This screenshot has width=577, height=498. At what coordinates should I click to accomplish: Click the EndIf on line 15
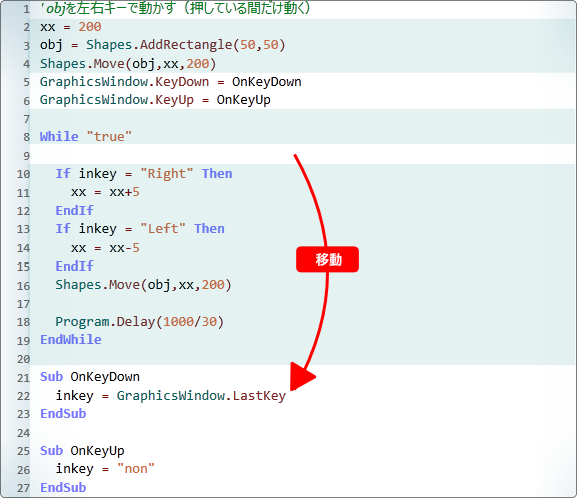pos(75,266)
